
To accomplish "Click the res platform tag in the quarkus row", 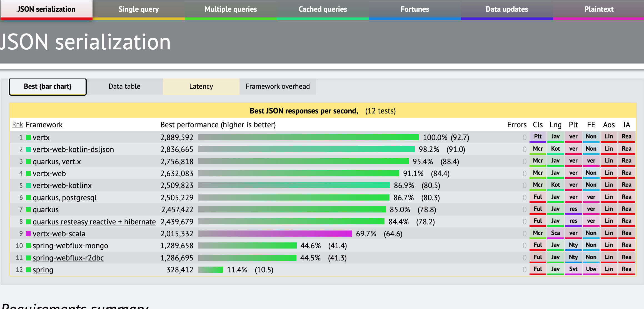I will 573,209.
